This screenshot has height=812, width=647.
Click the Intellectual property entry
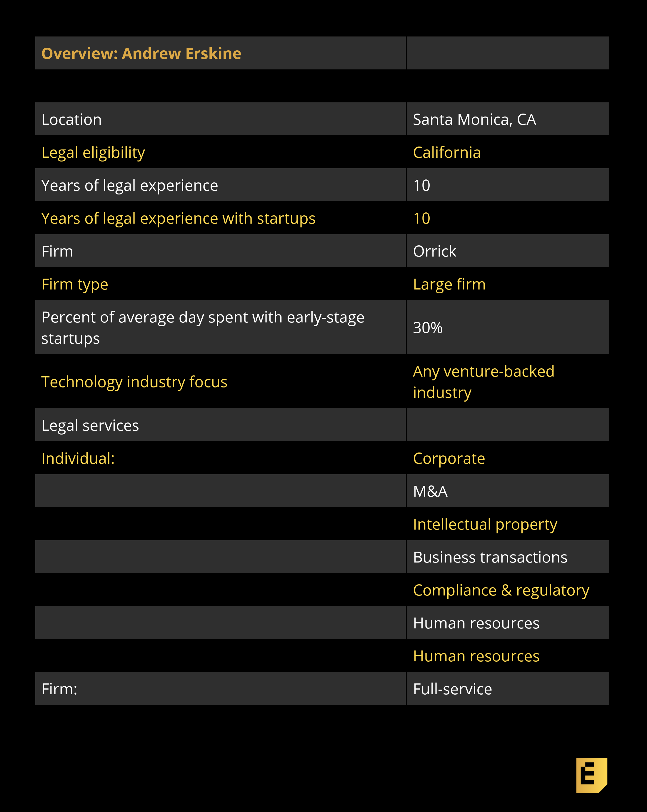tap(485, 524)
